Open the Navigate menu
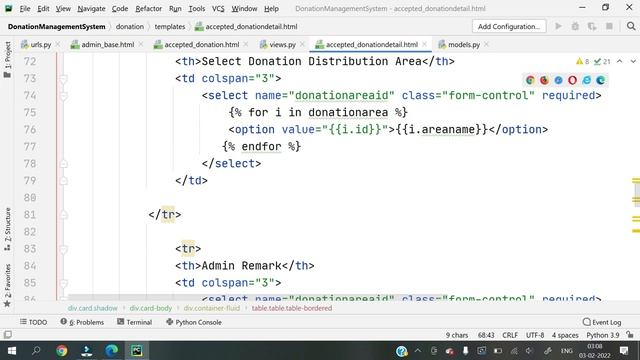The width and height of the screenshot is (640, 360). 91,8
